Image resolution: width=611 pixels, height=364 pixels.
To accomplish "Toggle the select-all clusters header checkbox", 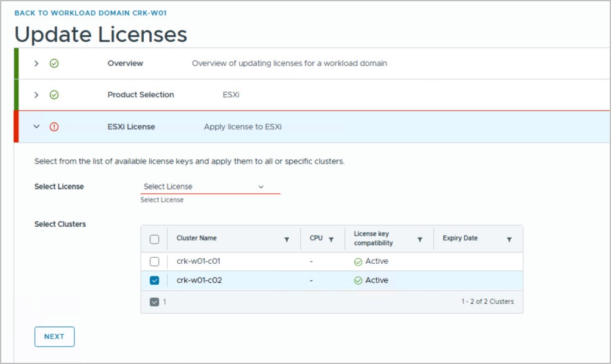I will coord(155,239).
